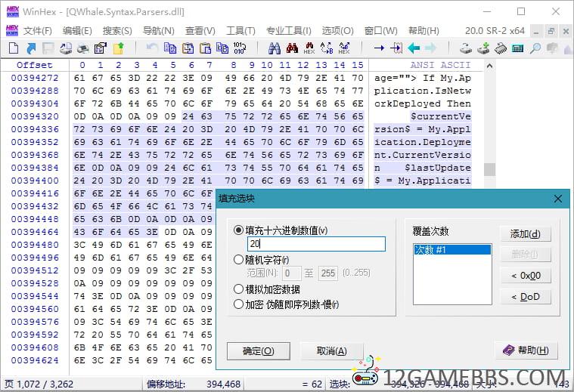Click the blue binoculars Find text icon

coord(275,48)
